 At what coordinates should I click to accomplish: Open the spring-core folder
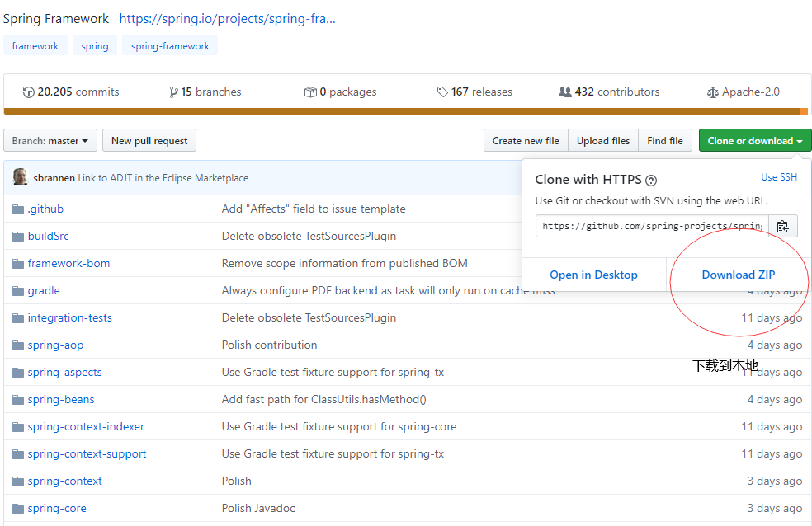click(x=57, y=509)
